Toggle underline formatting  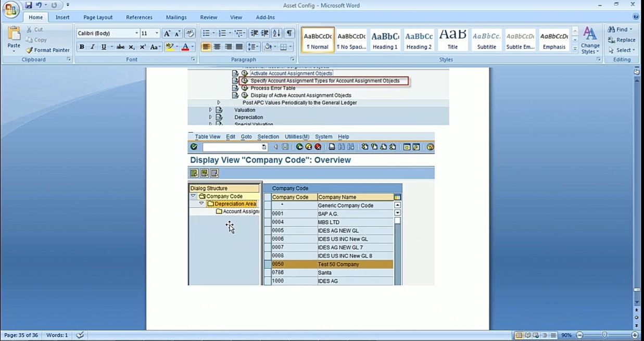point(104,47)
